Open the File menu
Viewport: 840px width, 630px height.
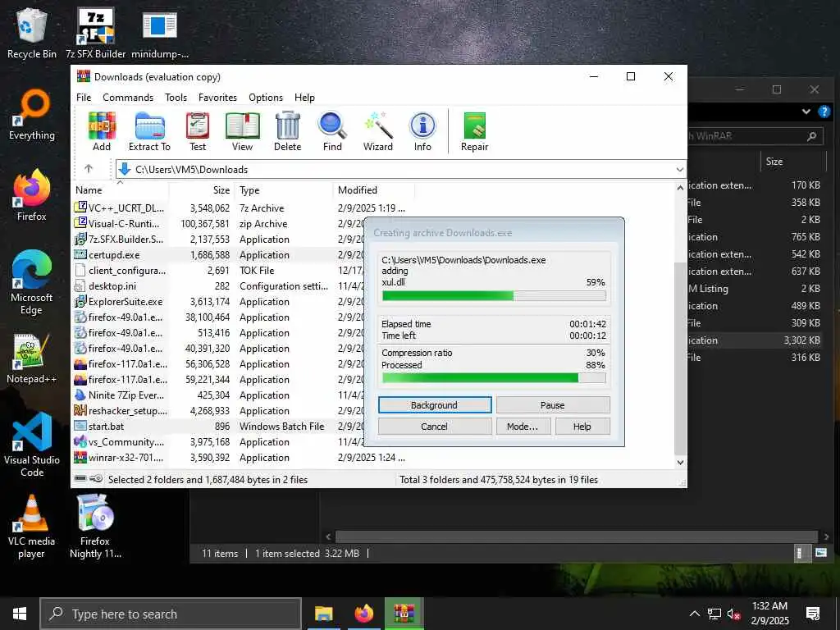point(84,98)
